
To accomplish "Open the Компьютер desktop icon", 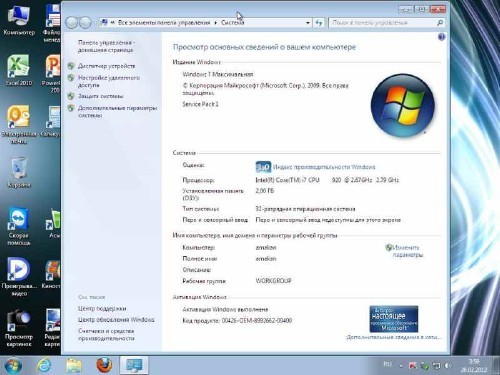I will (19, 20).
